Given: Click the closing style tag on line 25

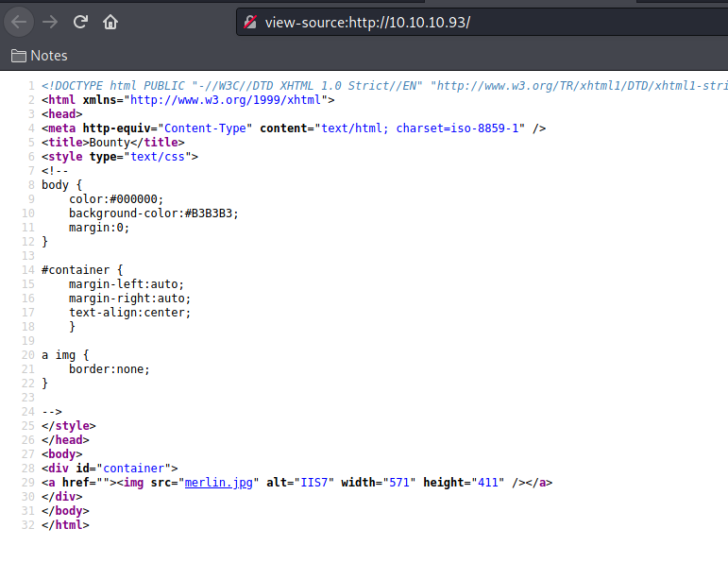Looking at the screenshot, I should 69,426.
